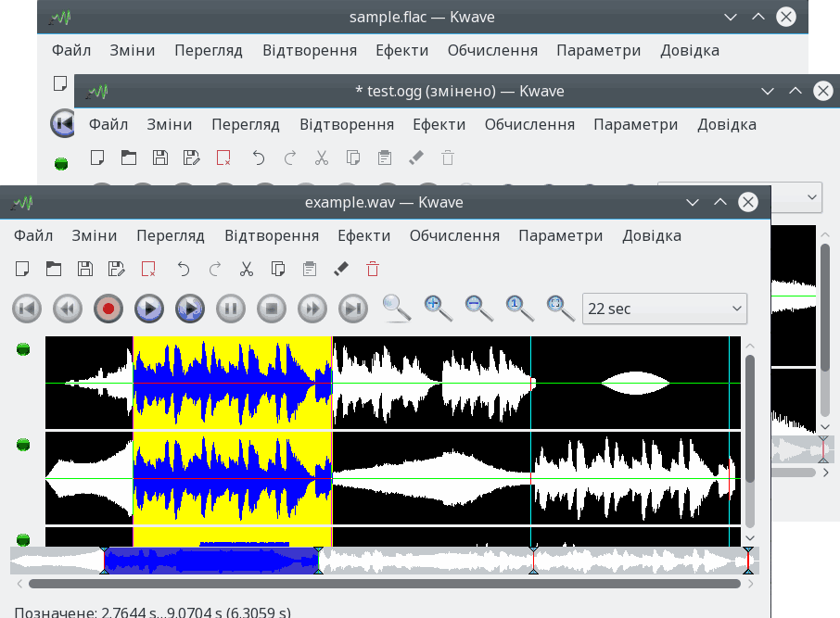Viewport: 840px width, 618px height.
Task: Rewind playback in example.wav window
Action: tap(68, 309)
